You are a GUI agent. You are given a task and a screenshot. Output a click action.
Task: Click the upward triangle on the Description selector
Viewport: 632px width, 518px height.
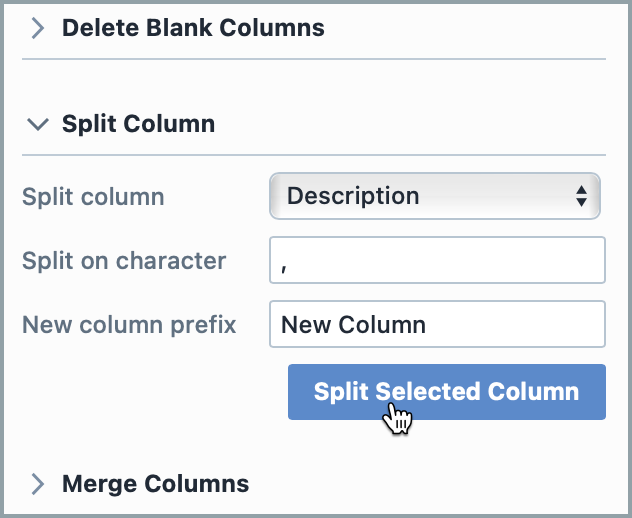coord(581,190)
